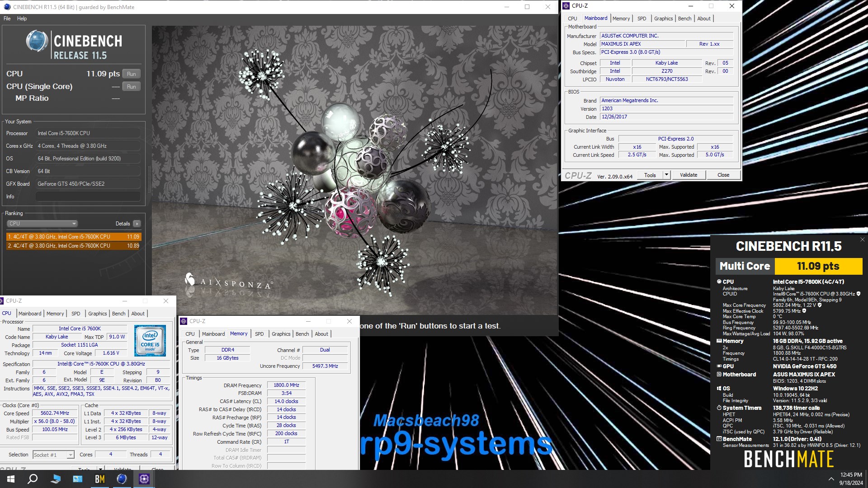Viewport: 868px width, 488px height.
Task: Click the System Timers stopwatch icon
Action: [x=719, y=408]
